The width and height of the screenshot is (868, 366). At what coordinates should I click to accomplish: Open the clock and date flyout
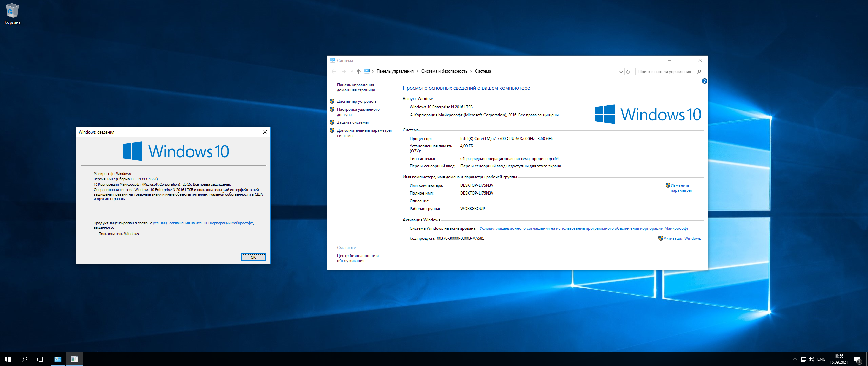pos(839,359)
